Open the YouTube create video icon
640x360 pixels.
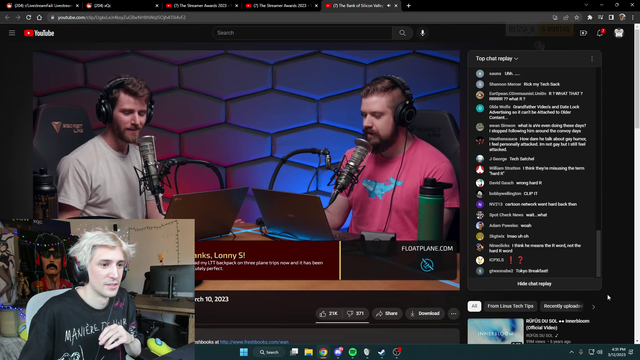pyautogui.click(x=583, y=33)
